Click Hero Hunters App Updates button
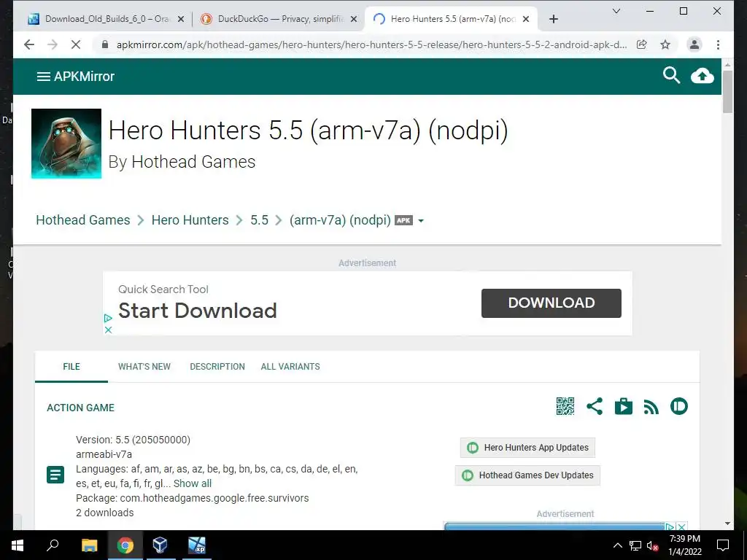Viewport: 747px width, 560px height. 527,448
